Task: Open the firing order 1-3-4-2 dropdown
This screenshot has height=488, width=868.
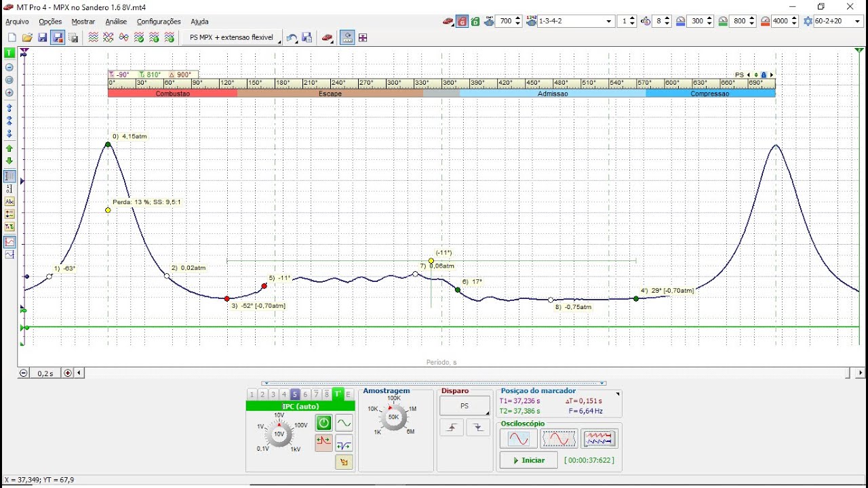Action: (609, 22)
